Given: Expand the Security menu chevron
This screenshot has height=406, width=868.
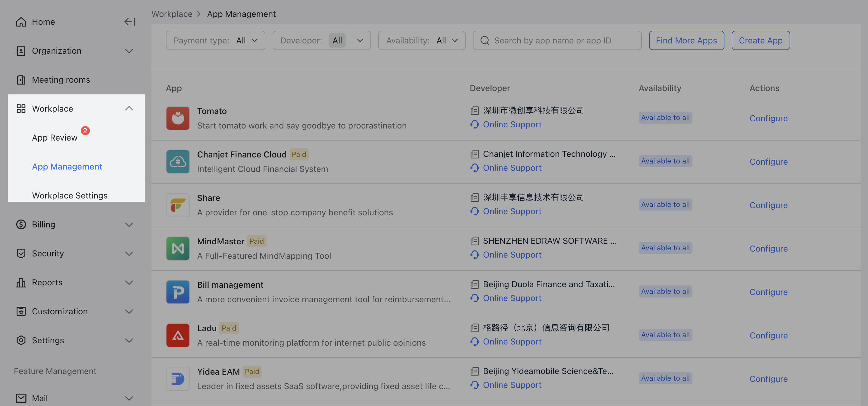Looking at the screenshot, I should coord(129,253).
